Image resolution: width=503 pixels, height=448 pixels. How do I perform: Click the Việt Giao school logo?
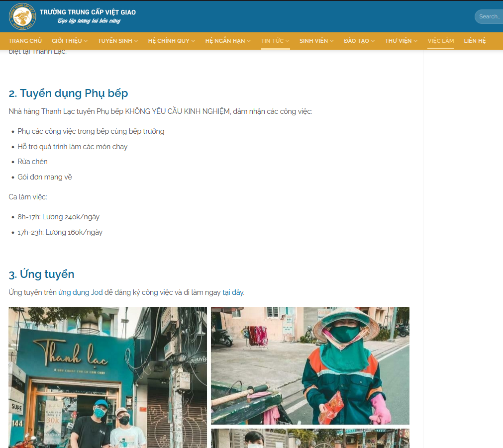tap(22, 16)
